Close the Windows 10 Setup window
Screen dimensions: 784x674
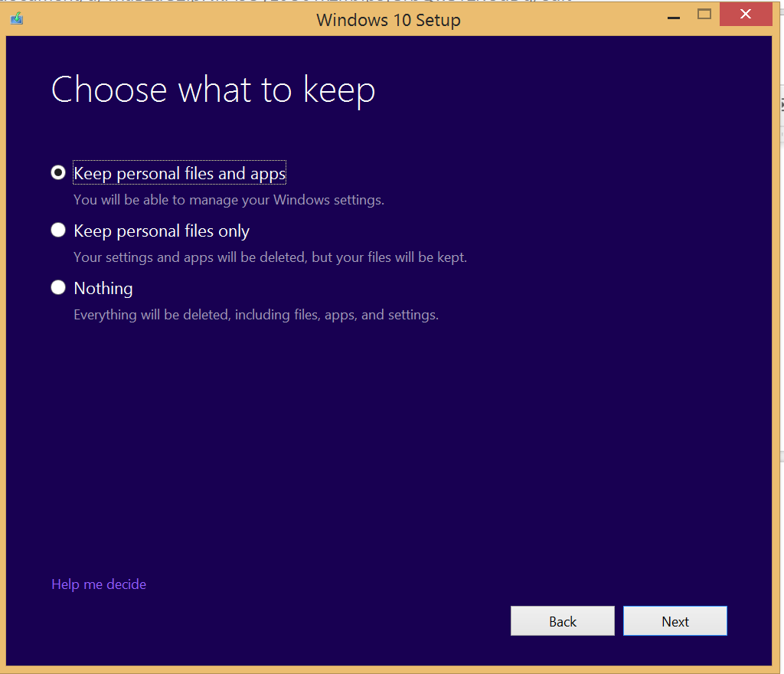click(746, 14)
